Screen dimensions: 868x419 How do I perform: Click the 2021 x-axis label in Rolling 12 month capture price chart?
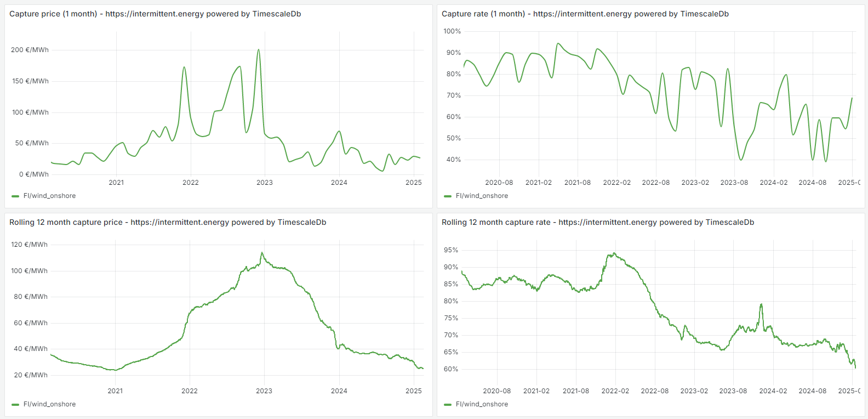pos(115,391)
